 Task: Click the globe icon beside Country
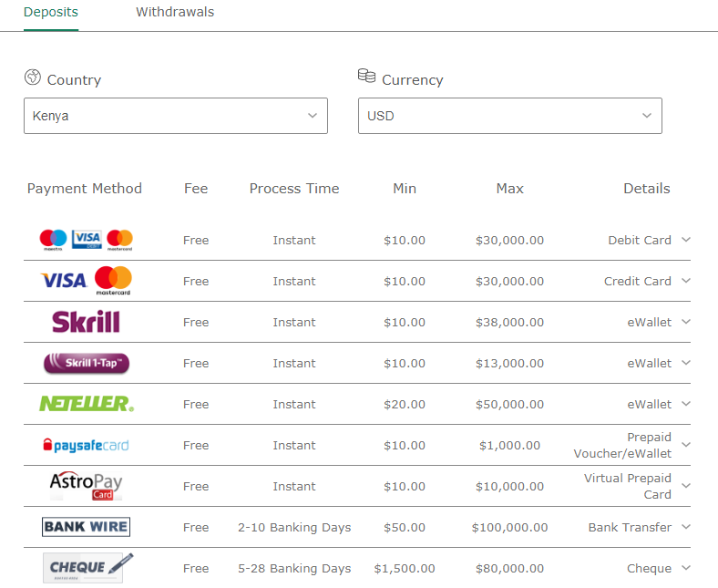(33, 77)
